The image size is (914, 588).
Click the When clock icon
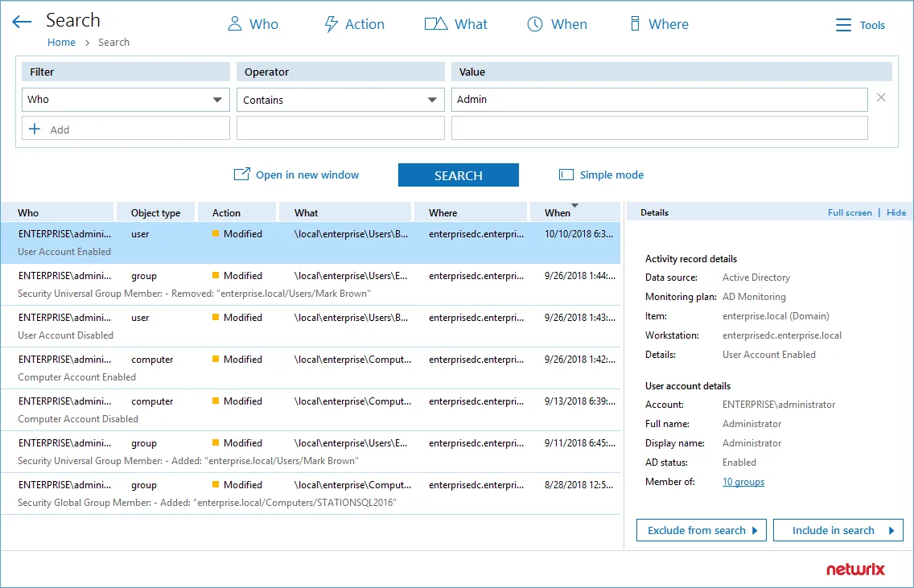pyautogui.click(x=534, y=24)
